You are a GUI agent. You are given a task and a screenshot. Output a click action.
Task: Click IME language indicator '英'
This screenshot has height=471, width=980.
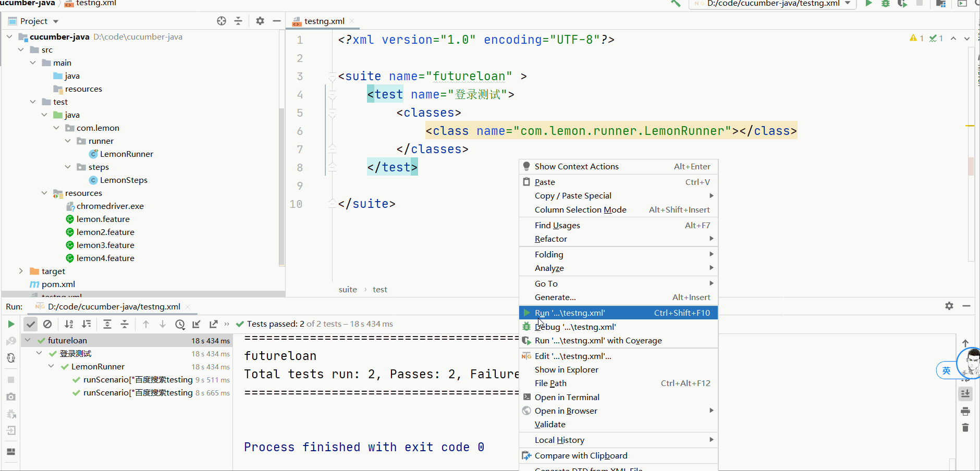946,370
